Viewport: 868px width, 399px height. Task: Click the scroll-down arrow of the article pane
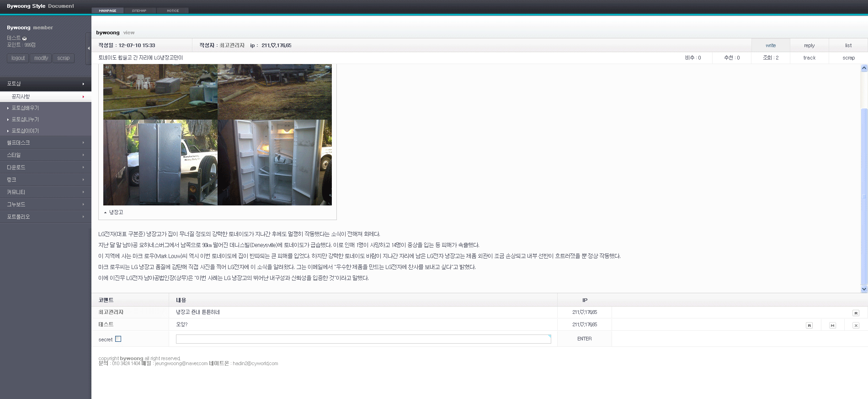pyautogui.click(x=864, y=289)
